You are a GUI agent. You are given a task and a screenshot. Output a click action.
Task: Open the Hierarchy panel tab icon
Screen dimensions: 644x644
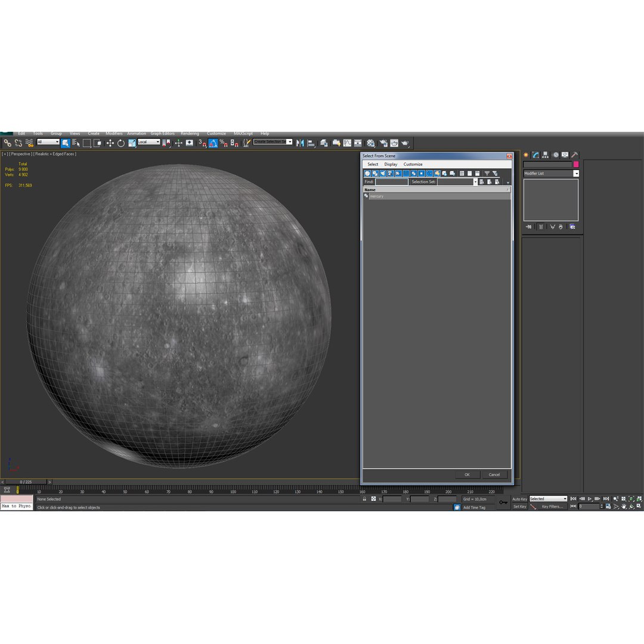tap(546, 155)
